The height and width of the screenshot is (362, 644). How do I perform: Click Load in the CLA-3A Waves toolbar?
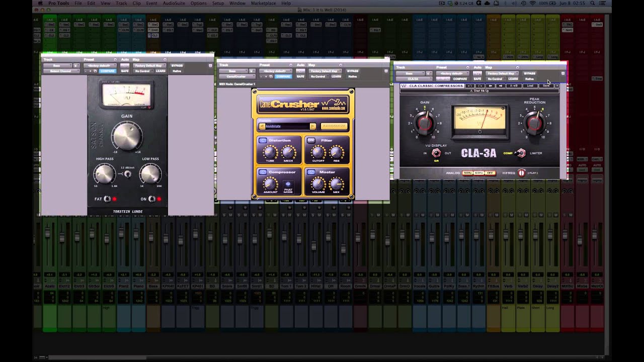(x=530, y=86)
